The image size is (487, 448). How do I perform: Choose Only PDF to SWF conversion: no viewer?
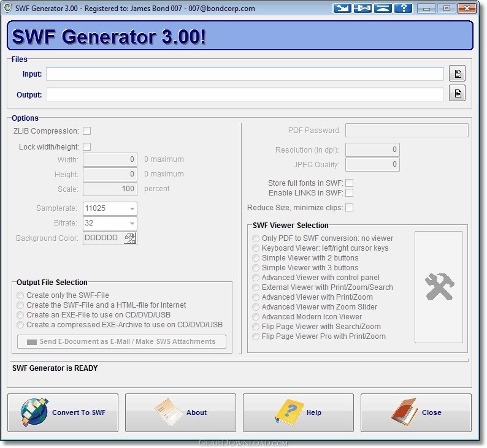tap(323, 238)
